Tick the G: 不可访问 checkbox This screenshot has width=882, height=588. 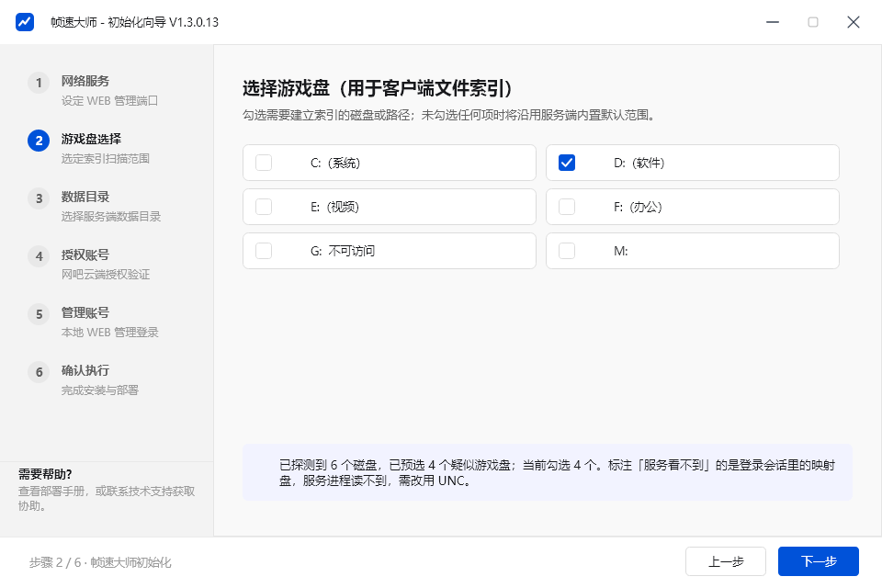pyautogui.click(x=264, y=251)
